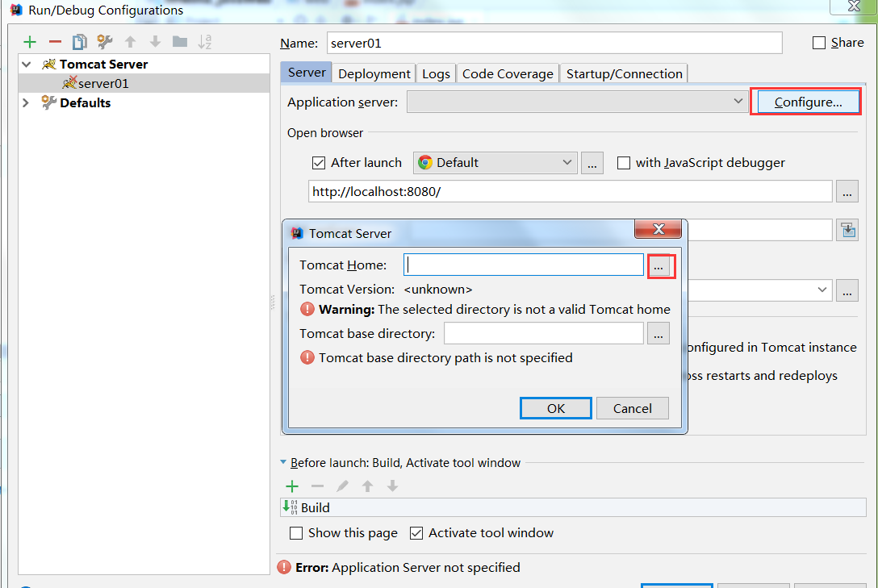Expand the Defaults tree node

pyautogui.click(x=26, y=103)
